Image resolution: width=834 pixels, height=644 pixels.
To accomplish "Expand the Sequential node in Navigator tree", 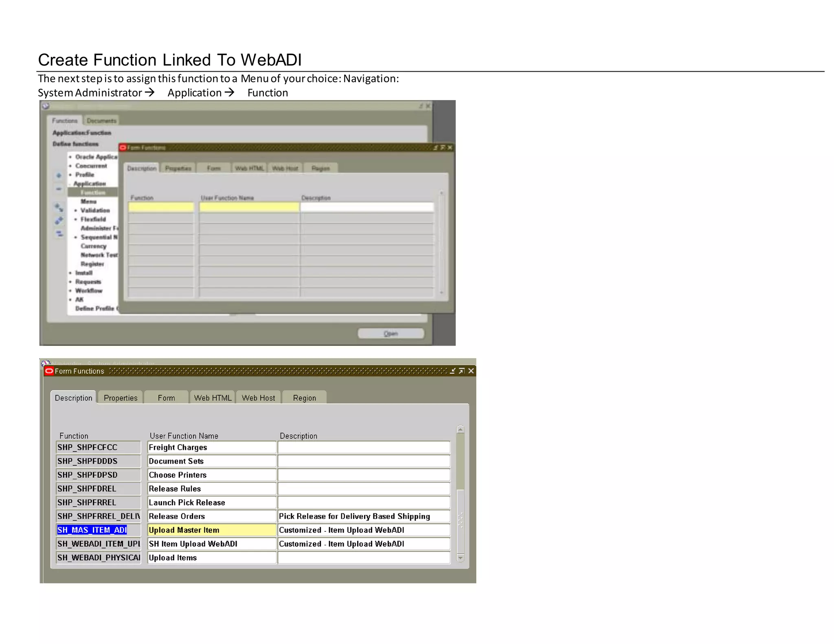I will (76, 237).
